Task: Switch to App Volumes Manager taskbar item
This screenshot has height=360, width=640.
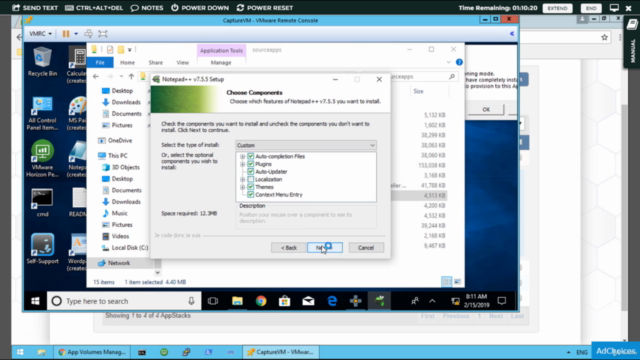Action: (x=92, y=352)
